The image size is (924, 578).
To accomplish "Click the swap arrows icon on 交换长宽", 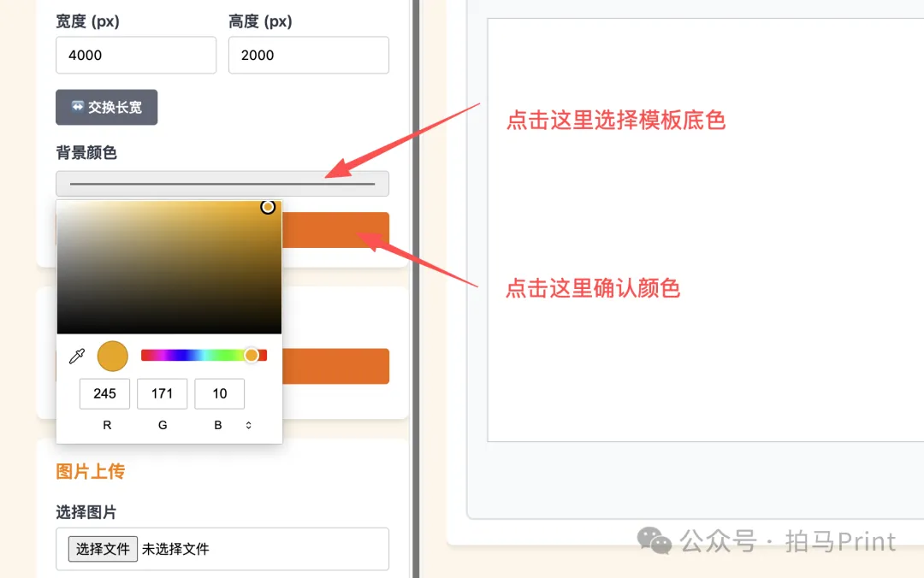I will click(77, 107).
